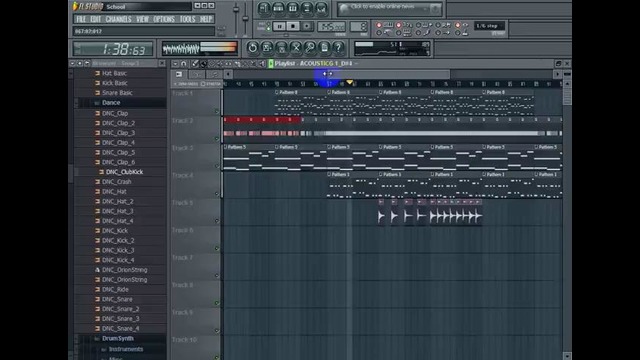Expand the Instruments subfolder

click(126, 349)
